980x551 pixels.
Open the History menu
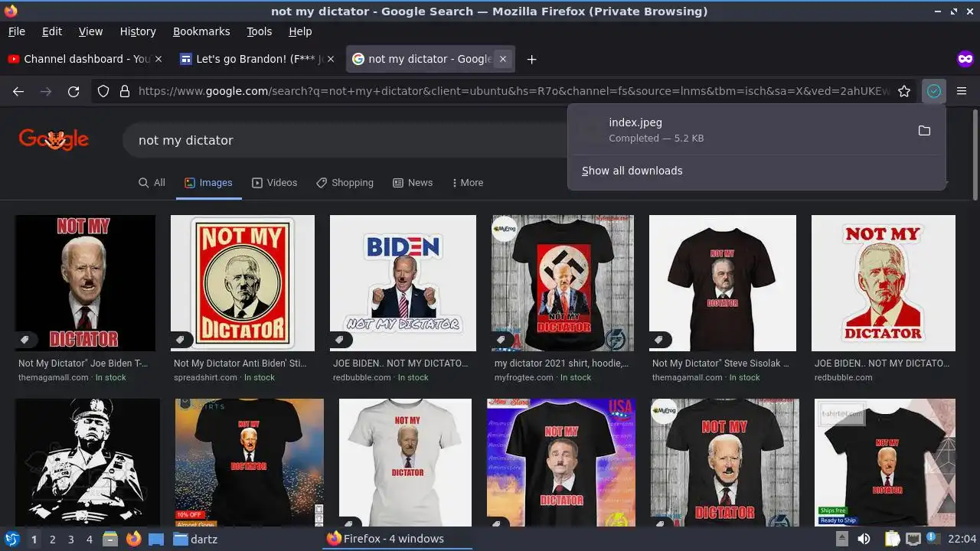[138, 31]
